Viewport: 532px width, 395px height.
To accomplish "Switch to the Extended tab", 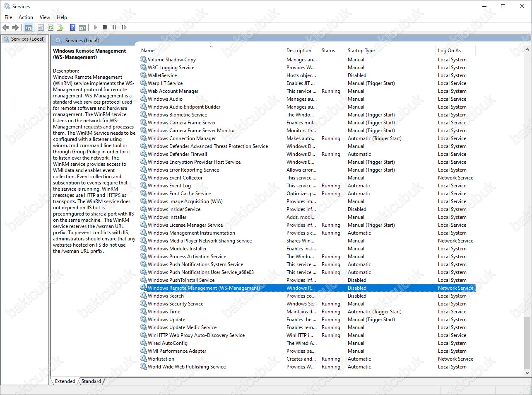I will point(65,381).
